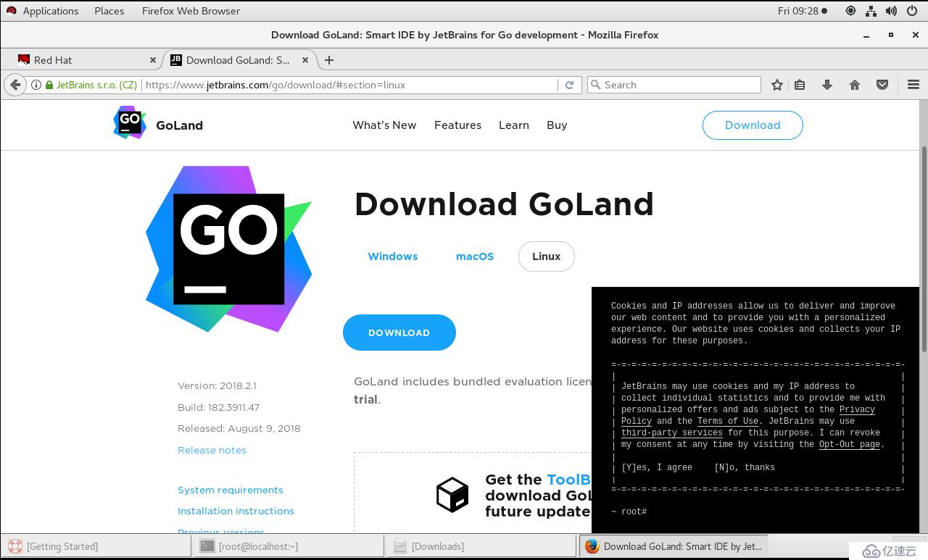Open the Installation instructions link
The image size is (928, 560).
[x=236, y=511]
